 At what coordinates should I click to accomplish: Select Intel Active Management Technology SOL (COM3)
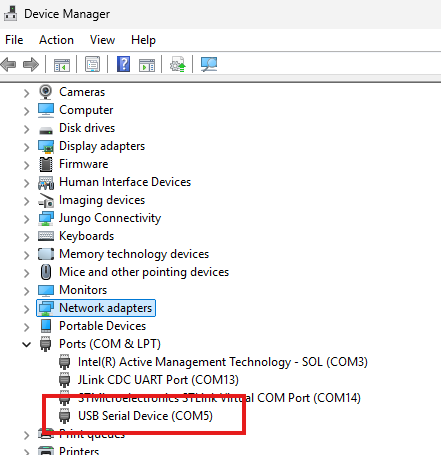coord(223,362)
